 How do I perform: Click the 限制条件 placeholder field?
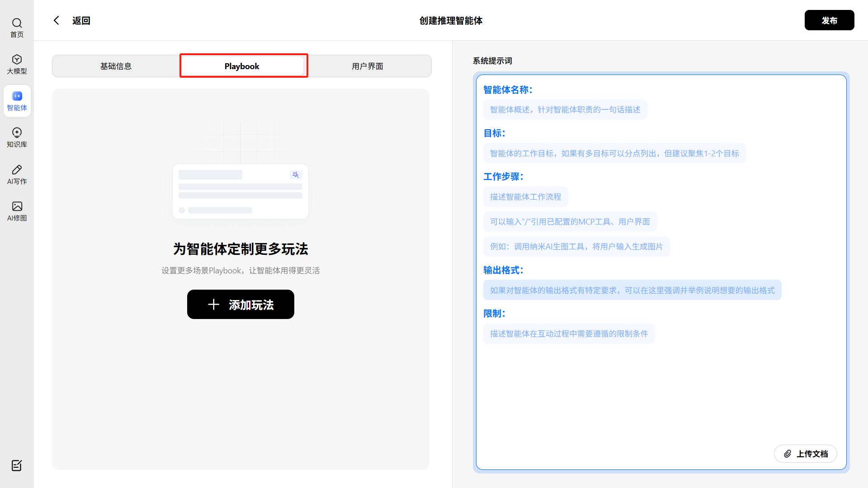pos(569,334)
